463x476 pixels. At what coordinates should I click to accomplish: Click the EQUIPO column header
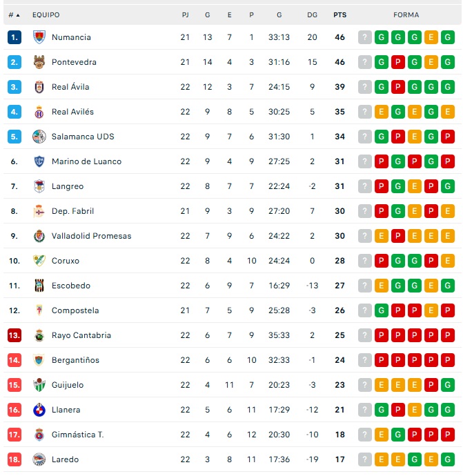[x=46, y=14]
